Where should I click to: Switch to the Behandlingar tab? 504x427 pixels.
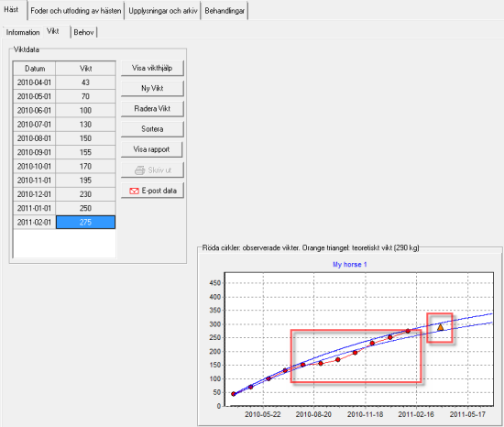pos(225,11)
